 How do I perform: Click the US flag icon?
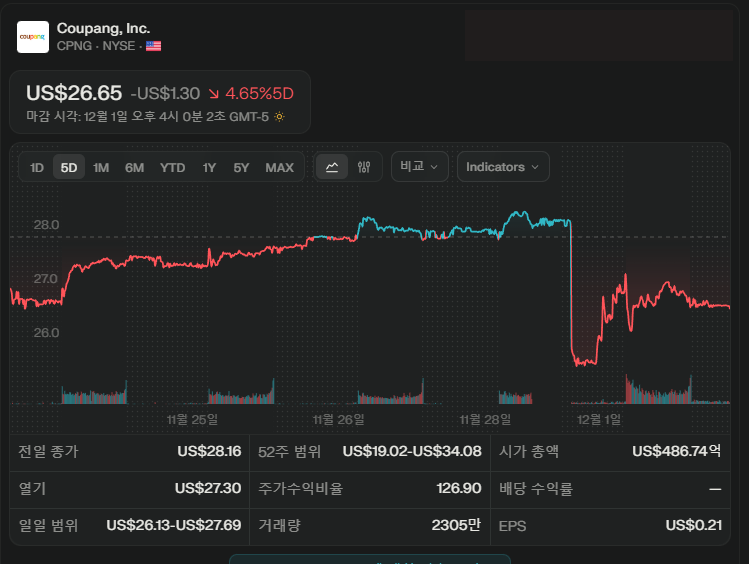point(153,46)
